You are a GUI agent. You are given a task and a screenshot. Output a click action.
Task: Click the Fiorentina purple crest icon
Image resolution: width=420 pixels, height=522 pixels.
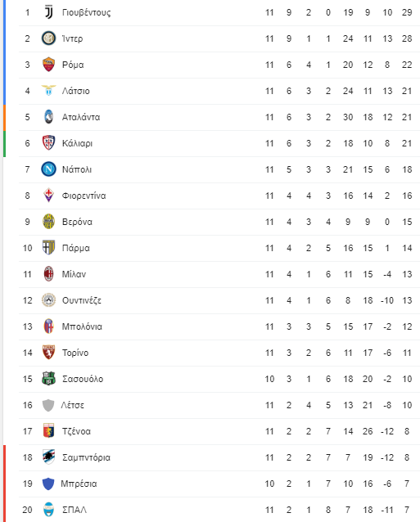pyautogui.click(x=48, y=196)
